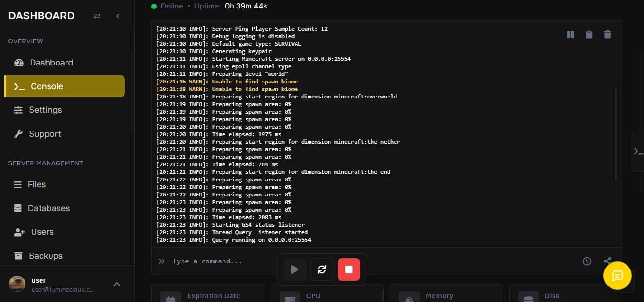Start the server with play button
644x302 pixels.
pyautogui.click(x=295, y=269)
